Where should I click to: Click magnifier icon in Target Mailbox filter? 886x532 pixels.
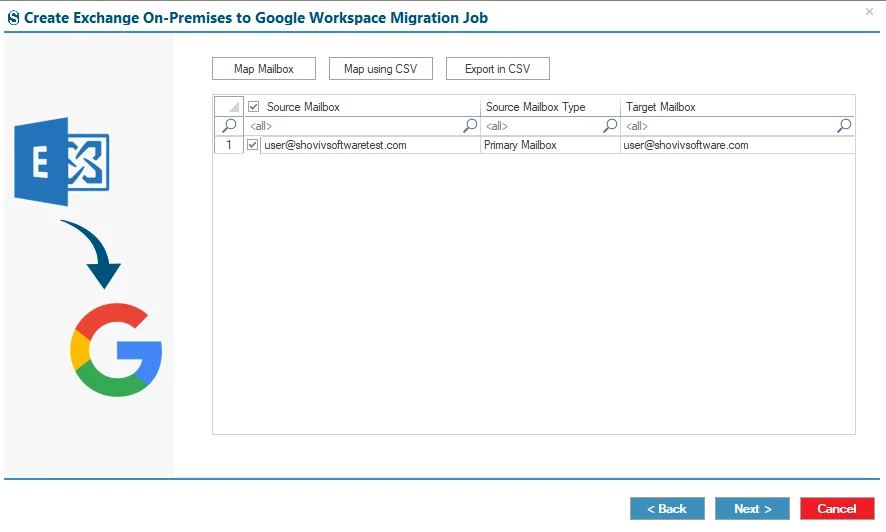[844, 125]
